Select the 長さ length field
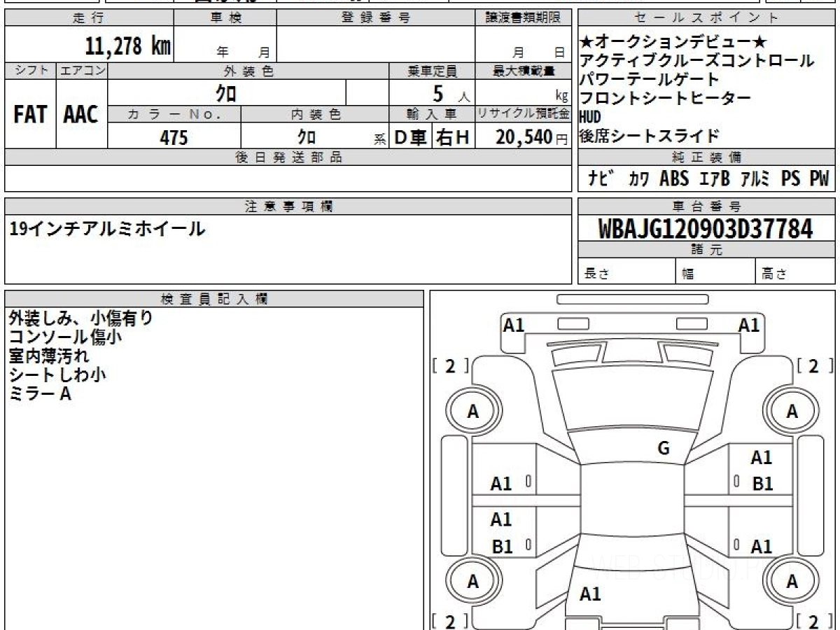840x630 pixels. coord(627,272)
